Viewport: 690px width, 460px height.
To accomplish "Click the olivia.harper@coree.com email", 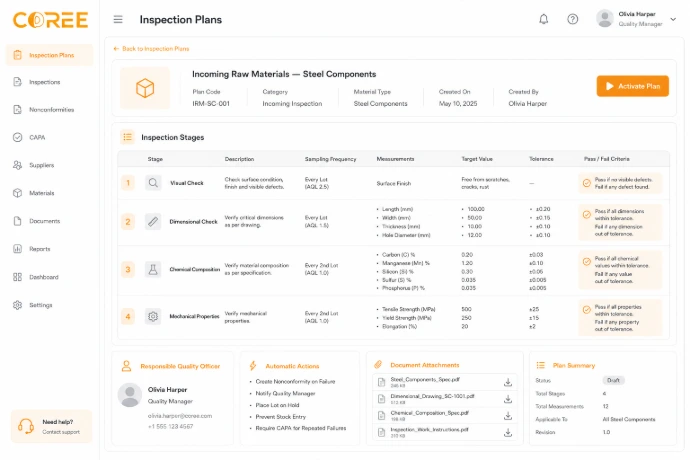I will (180, 416).
